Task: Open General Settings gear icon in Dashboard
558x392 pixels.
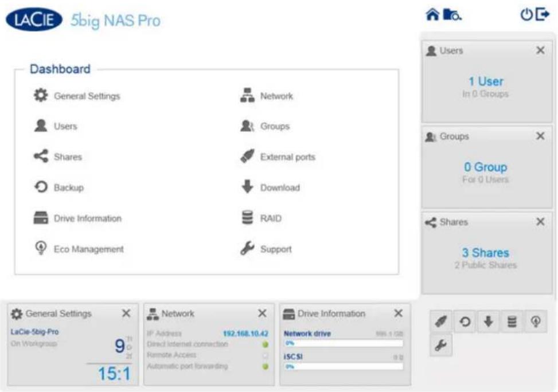Action: pos(41,95)
